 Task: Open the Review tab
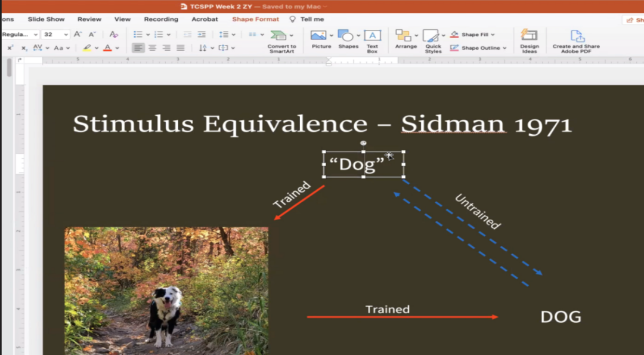point(89,19)
